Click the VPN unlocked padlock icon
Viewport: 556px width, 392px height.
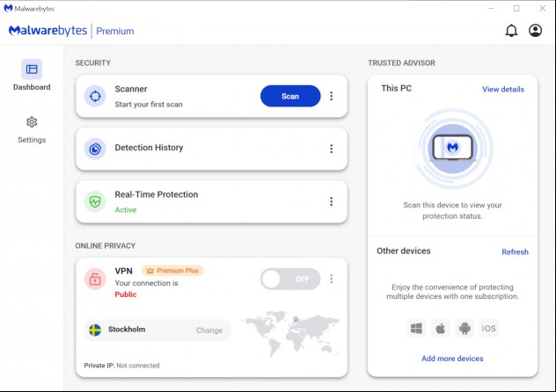click(x=95, y=279)
